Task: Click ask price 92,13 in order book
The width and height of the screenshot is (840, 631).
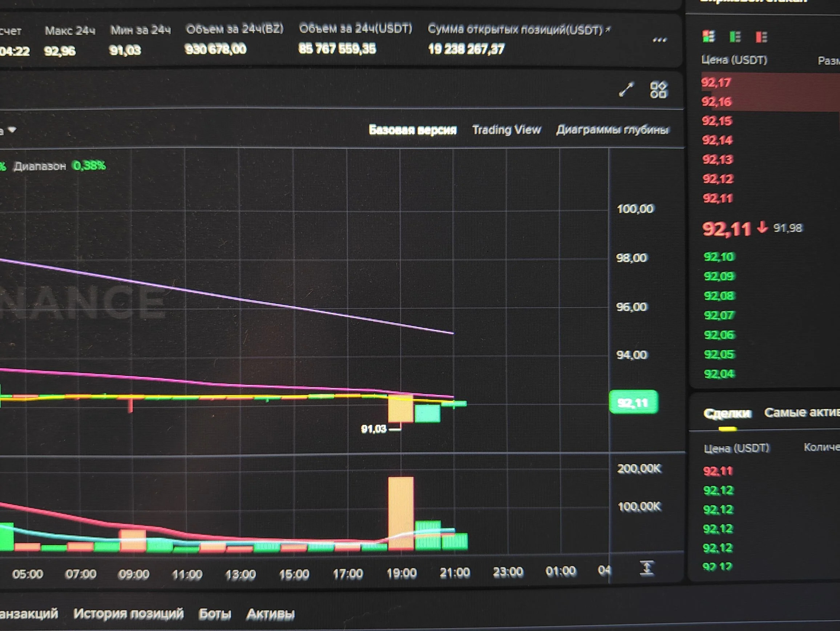Action: coord(717,160)
